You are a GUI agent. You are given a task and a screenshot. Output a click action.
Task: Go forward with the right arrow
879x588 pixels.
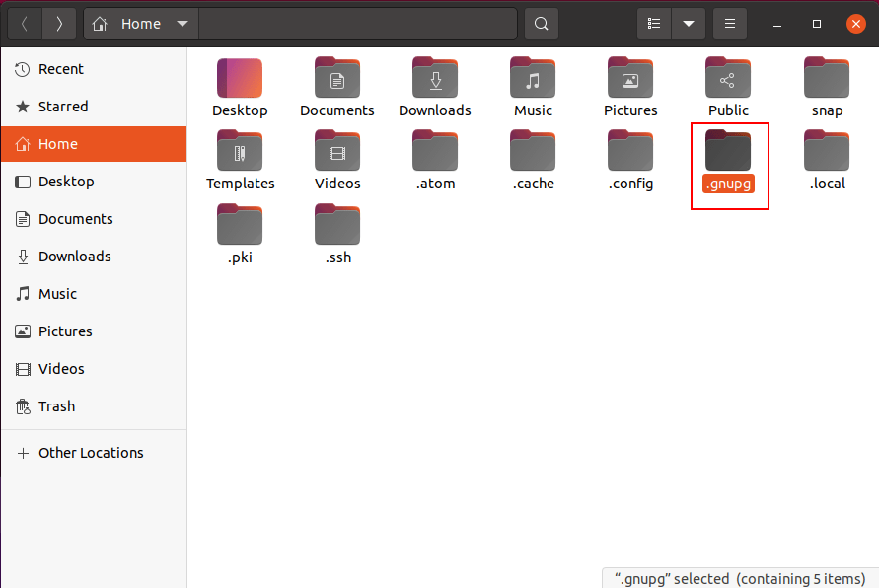pos(59,24)
